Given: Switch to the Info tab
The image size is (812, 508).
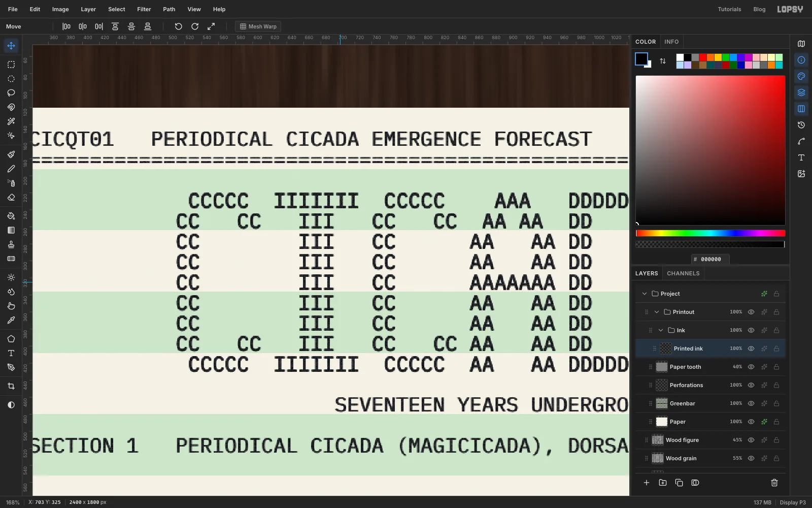Looking at the screenshot, I should [671, 42].
